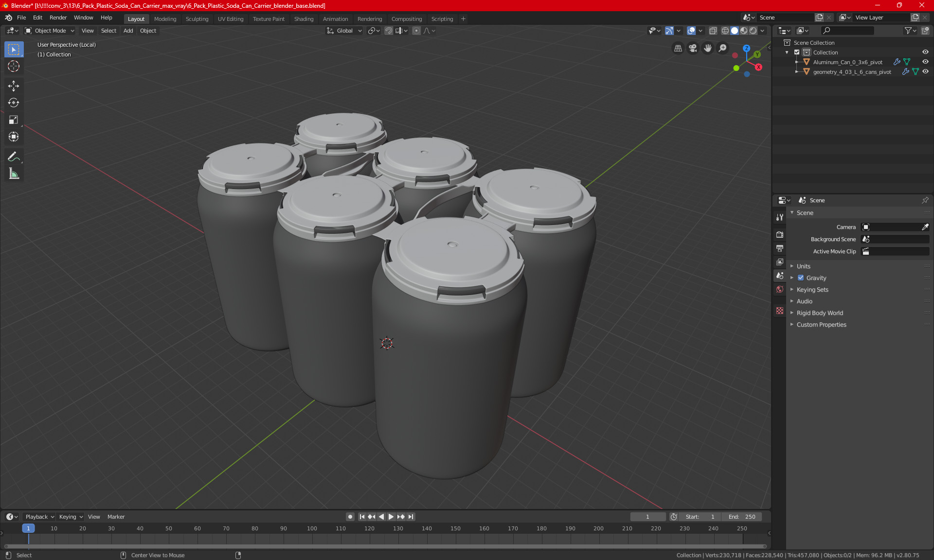Click the timeline playhead at frame 1
Screen dimensions: 934x560
[28, 528]
